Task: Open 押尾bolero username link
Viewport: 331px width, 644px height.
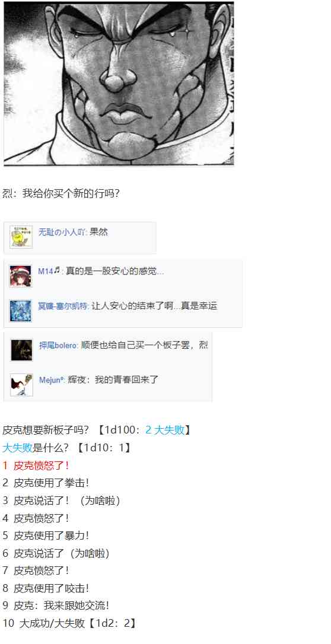Action: pos(58,345)
